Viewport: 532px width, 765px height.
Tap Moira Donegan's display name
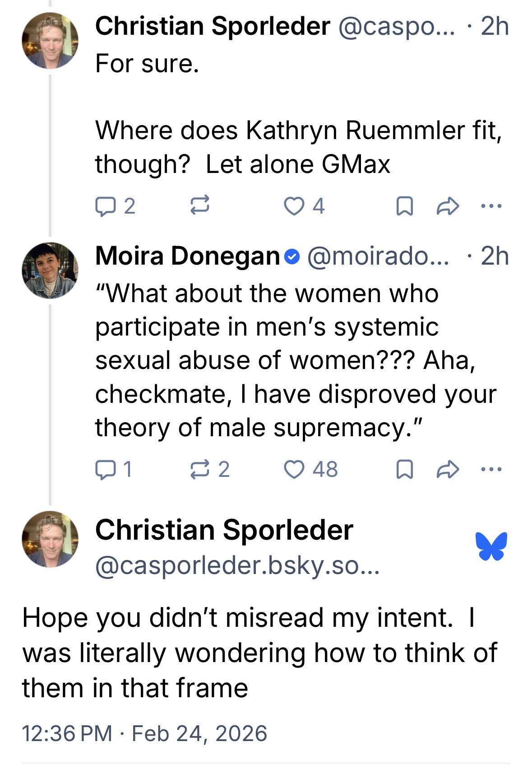[187, 256]
